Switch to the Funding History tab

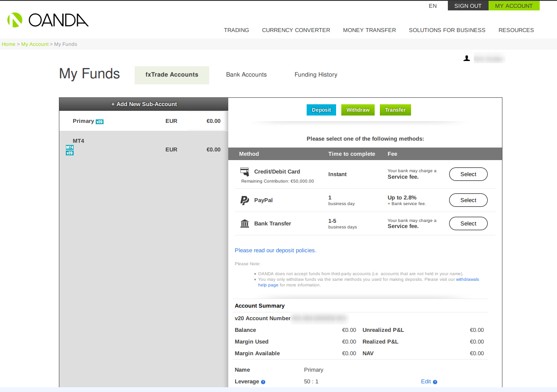point(316,75)
